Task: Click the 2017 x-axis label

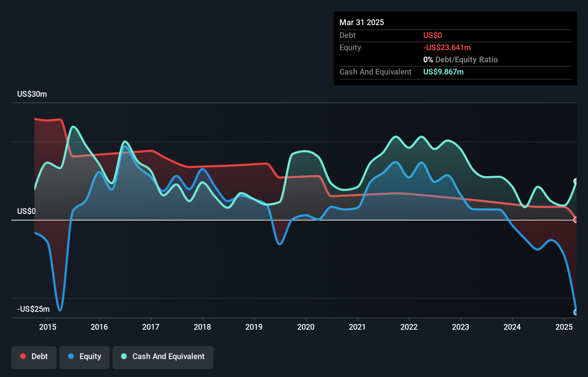Action: click(151, 327)
